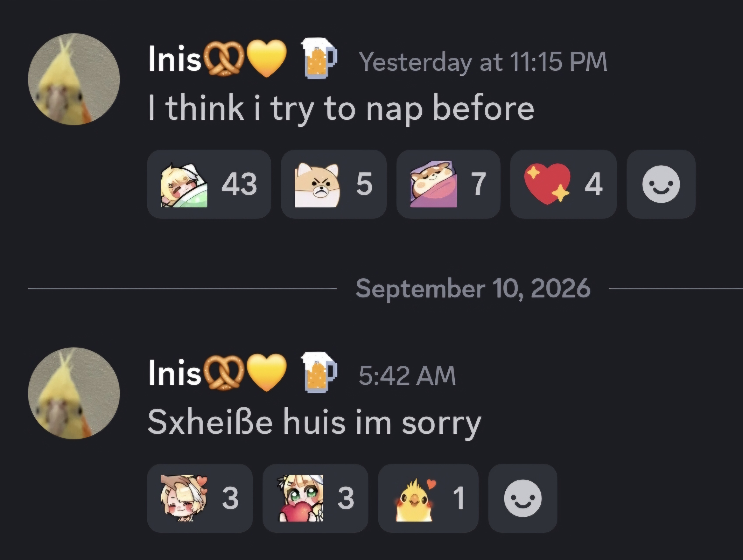Screen dimensions: 743x560
Task: Toggle the angry shiba dog reaction with 5
Action: [334, 184]
